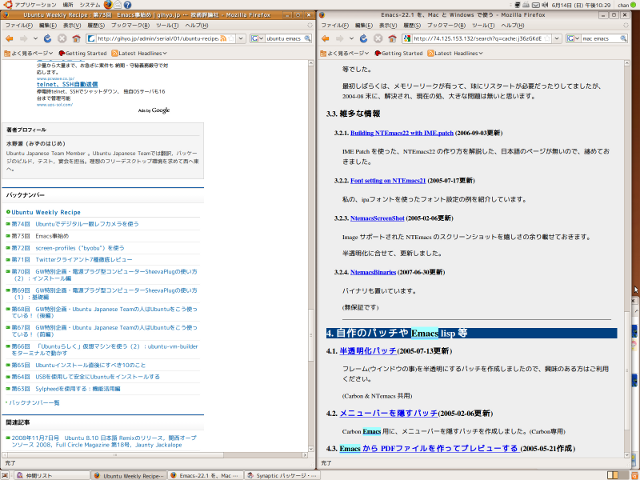Viewport: 640px width, 480px height.
Task: Open back-history dropdown arrow in left window
Action: click(x=36, y=38)
